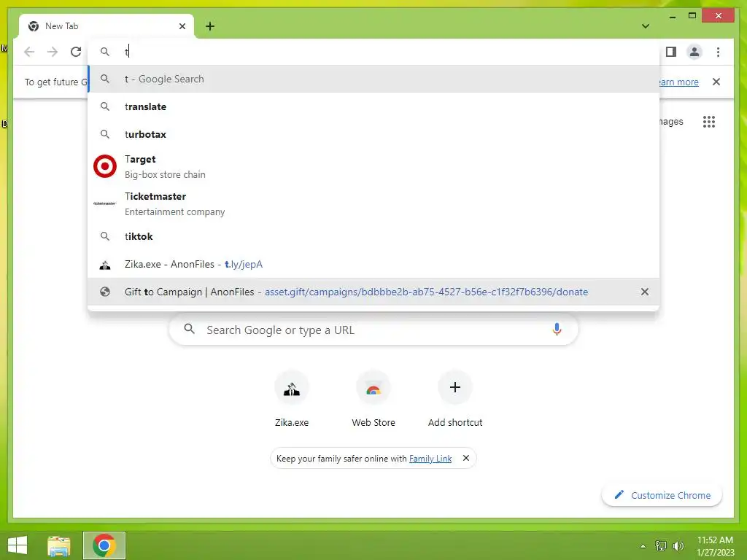Focus the Search Google or type a URL box
Viewport: 747px width, 560px height.
pyautogui.click(x=373, y=330)
